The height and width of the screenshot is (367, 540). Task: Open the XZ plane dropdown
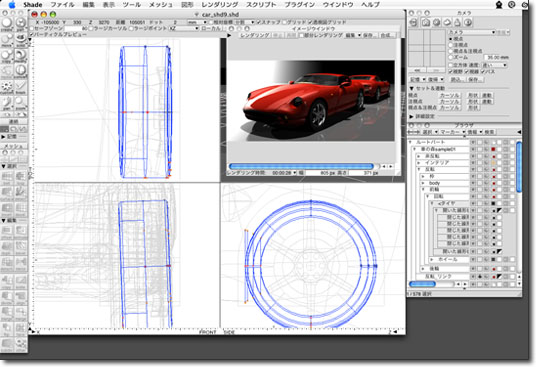[183, 28]
